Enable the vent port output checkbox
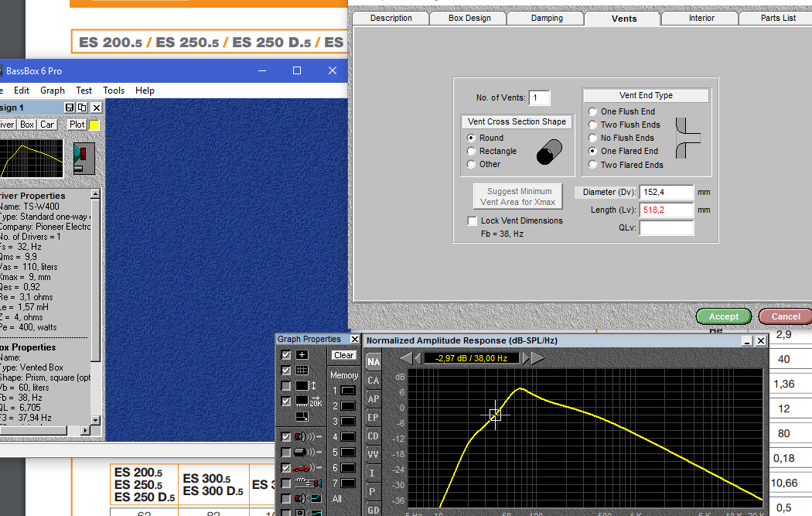This screenshot has height=516, width=812. 286,453
